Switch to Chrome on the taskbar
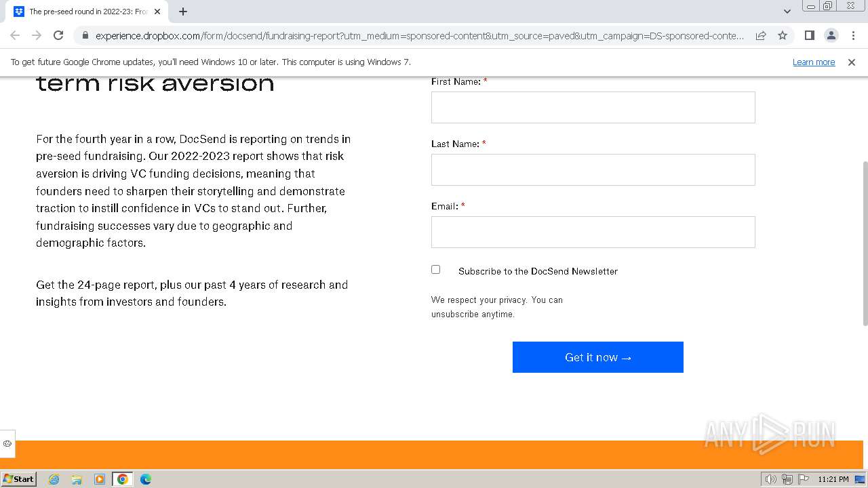 pos(123,479)
